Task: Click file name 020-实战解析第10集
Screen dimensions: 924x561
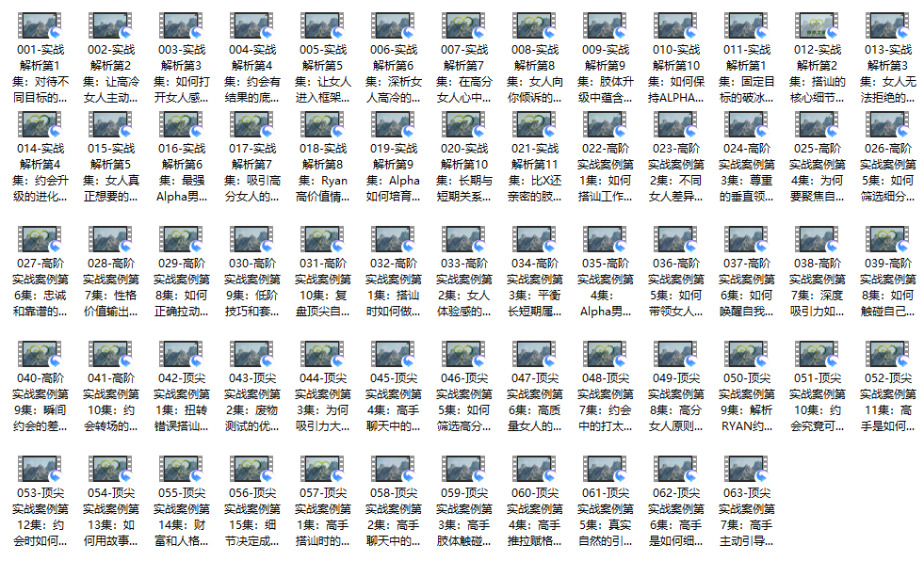Action: [464, 172]
